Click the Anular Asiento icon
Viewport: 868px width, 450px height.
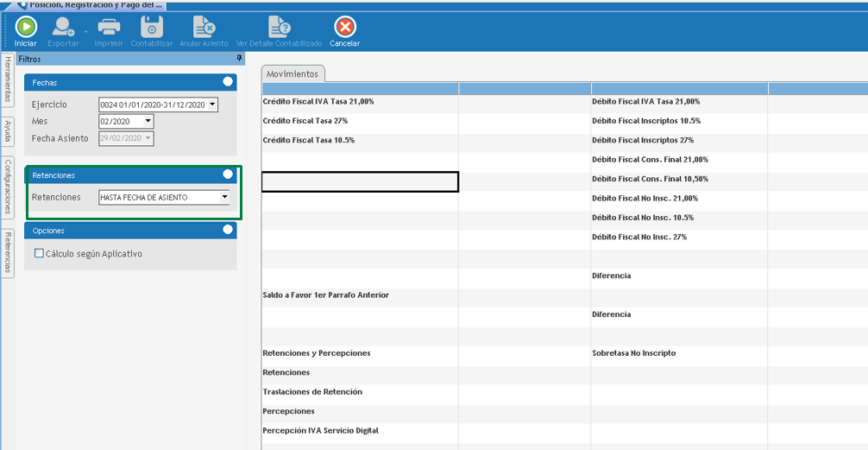(x=204, y=27)
